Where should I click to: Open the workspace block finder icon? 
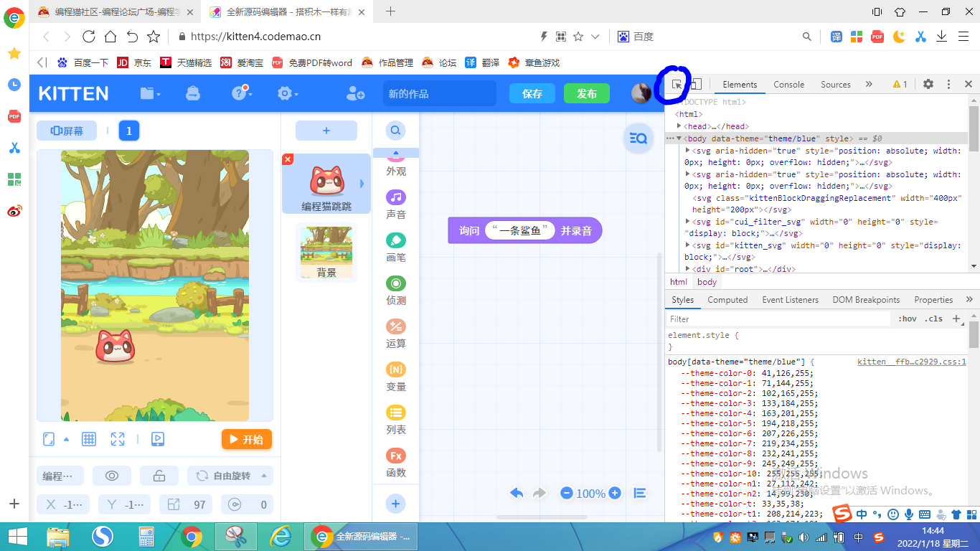638,138
